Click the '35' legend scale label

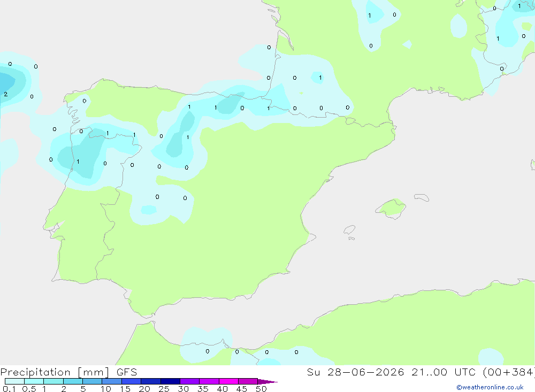203,389
